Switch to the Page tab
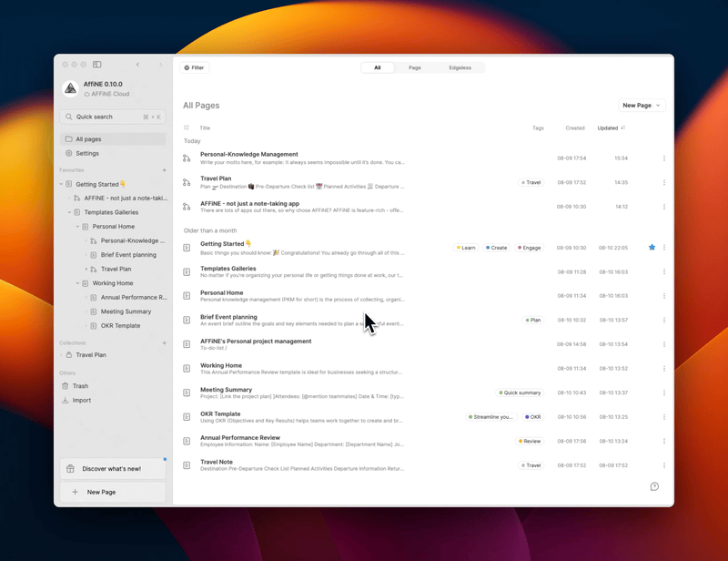This screenshot has height=561, width=728. coord(415,68)
